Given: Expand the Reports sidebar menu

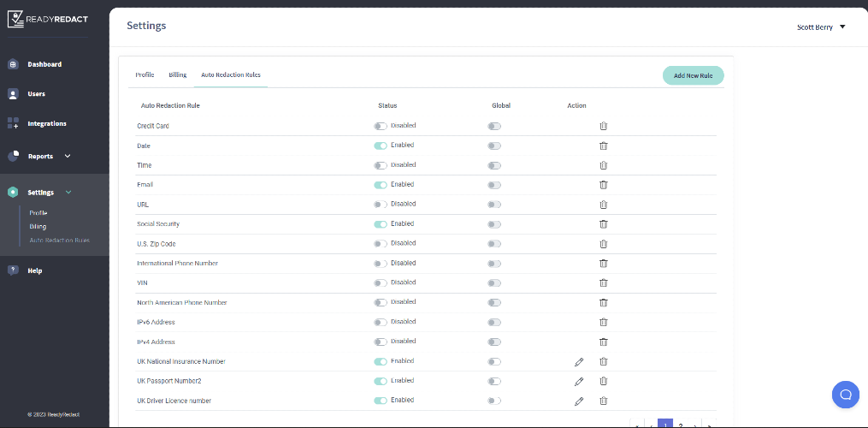Looking at the screenshot, I should (68, 157).
